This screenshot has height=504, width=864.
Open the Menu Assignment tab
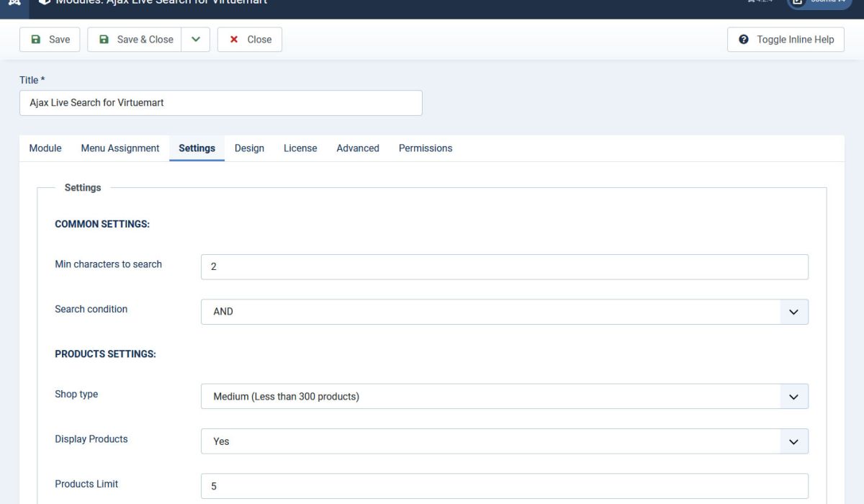120,148
